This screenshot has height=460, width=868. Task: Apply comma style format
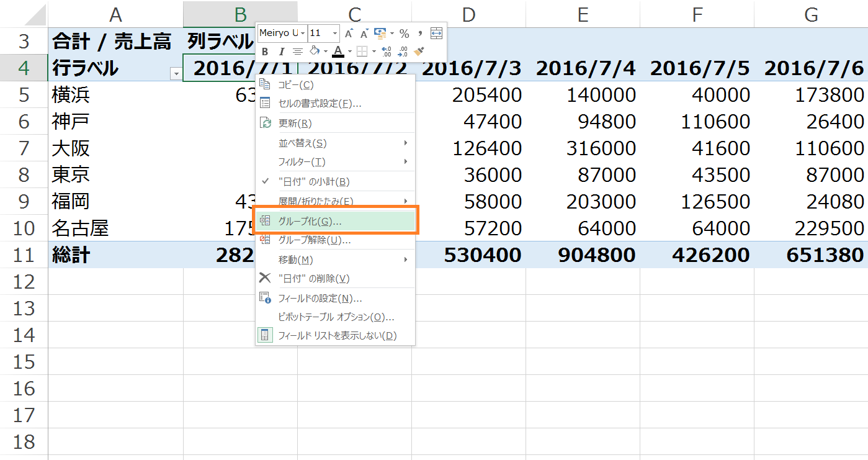(420, 34)
